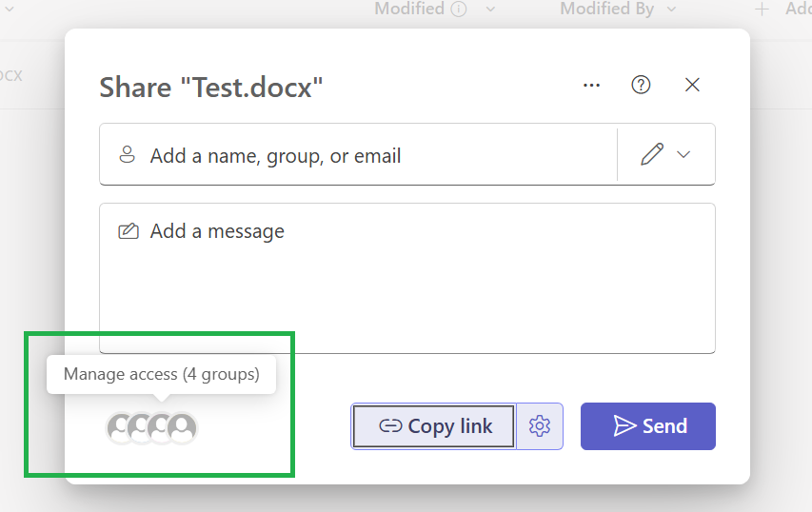Click the pencil edit-permission icon

click(651, 154)
